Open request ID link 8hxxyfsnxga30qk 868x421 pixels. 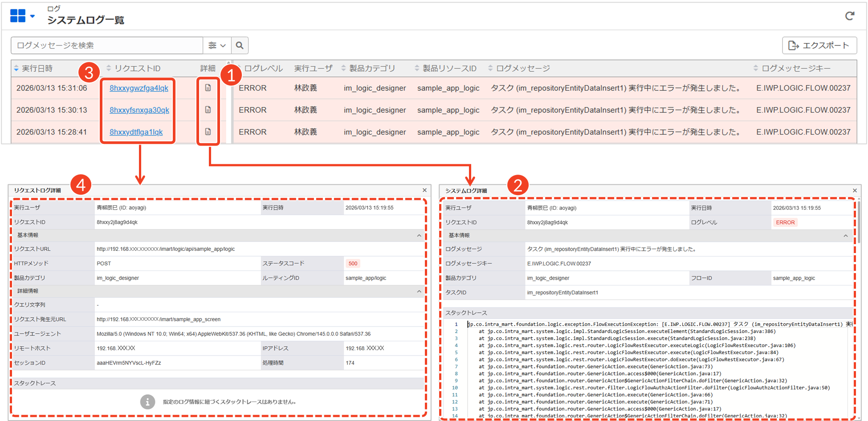click(139, 110)
